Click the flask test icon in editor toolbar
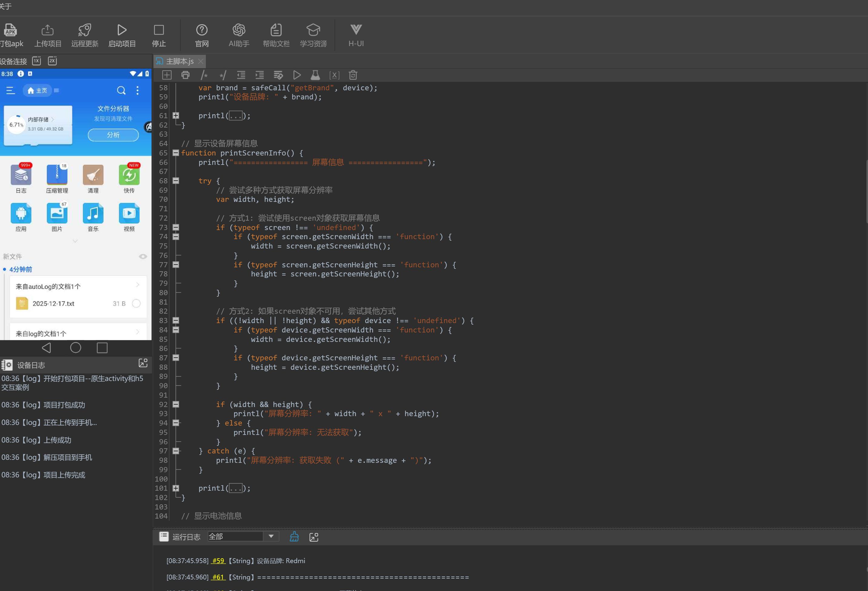Image resolution: width=868 pixels, height=591 pixels. coord(315,75)
